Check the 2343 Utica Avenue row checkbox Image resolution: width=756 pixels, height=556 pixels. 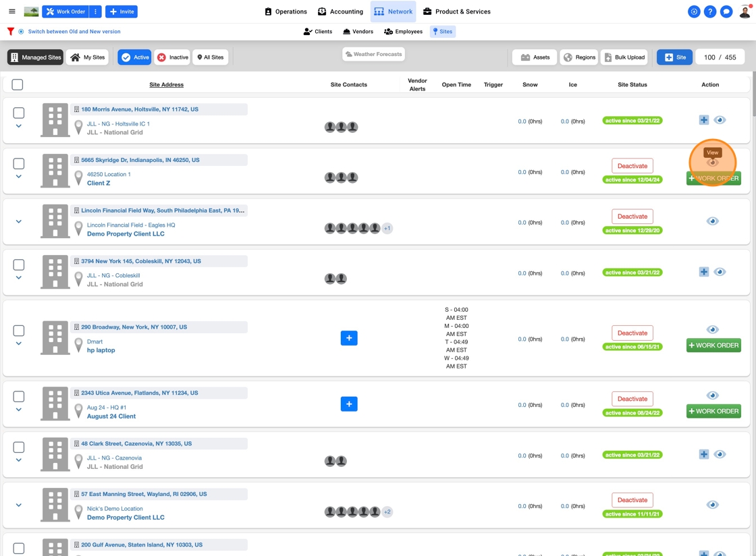[19, 397]
